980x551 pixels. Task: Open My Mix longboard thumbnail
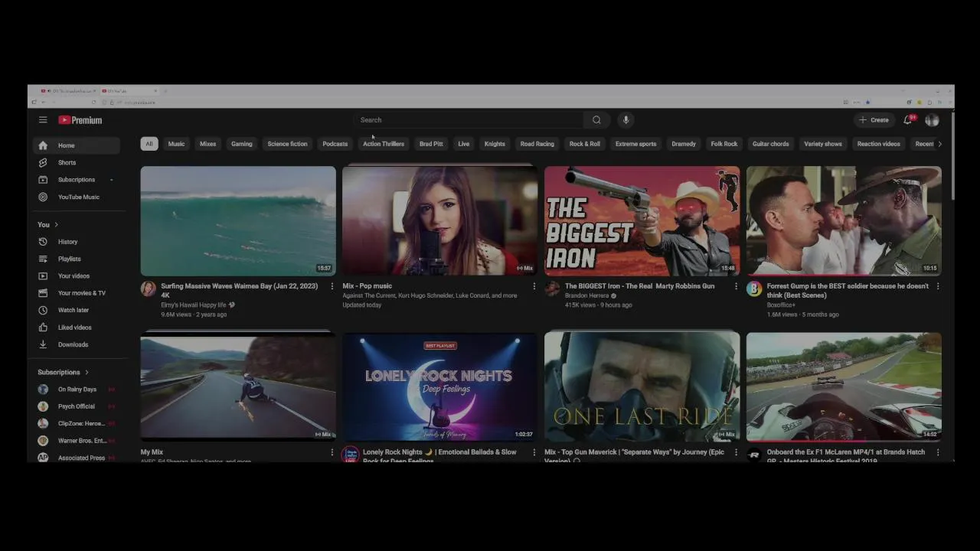[238, 387]
